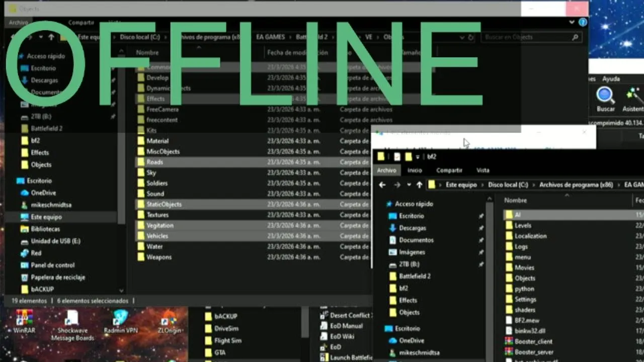
Task: Go back in bf2 window
Action: (x=382, y=185)
